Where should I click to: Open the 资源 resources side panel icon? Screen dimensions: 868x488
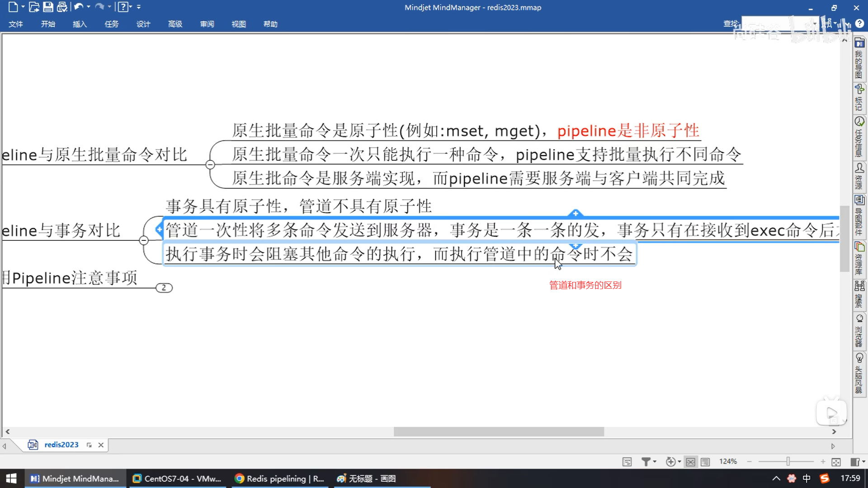(x=859, y=168)
